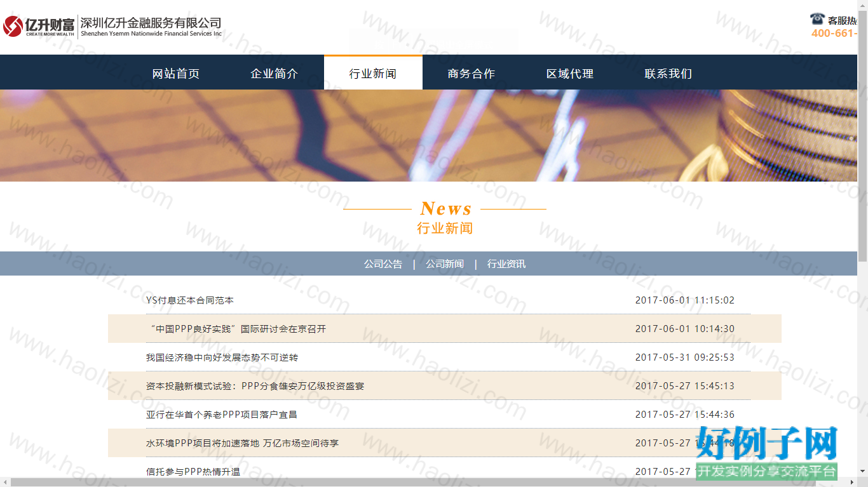This screenshot has height=487, width=868.
Task: Click the timestamp 2017-05-27 15:44:36
Action: (685, 415)
